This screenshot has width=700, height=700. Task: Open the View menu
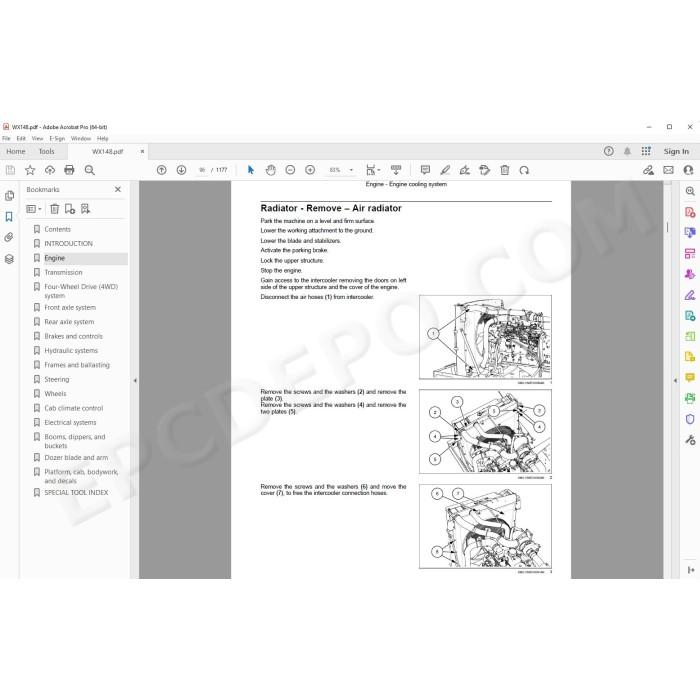(38, 138)
